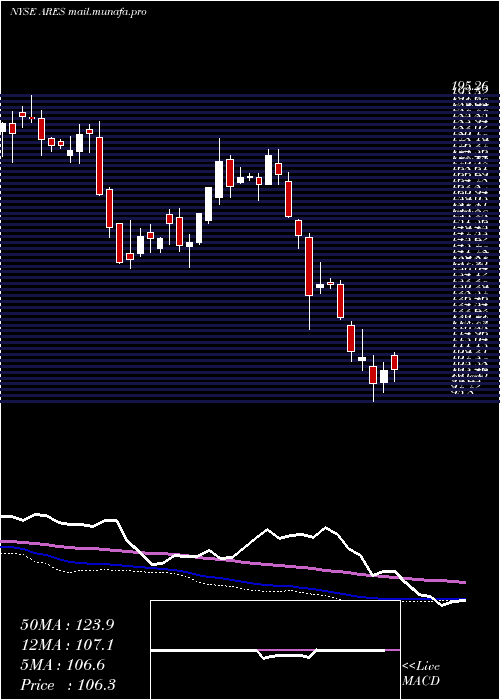Click the '50MA : 123.9' readout

point(67,625)
